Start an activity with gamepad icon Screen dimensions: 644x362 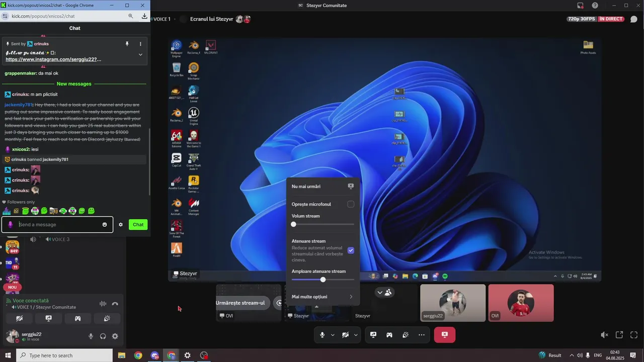coord(389,335)
